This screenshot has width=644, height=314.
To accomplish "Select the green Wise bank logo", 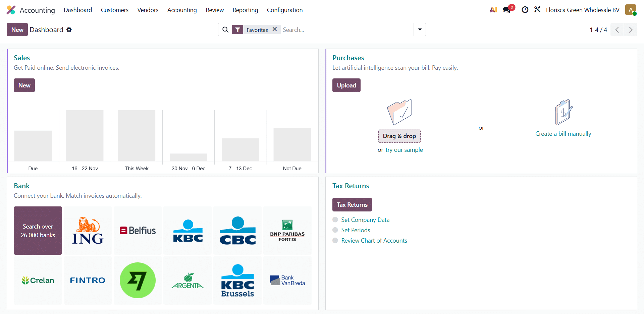I will (x=138, y=280).
